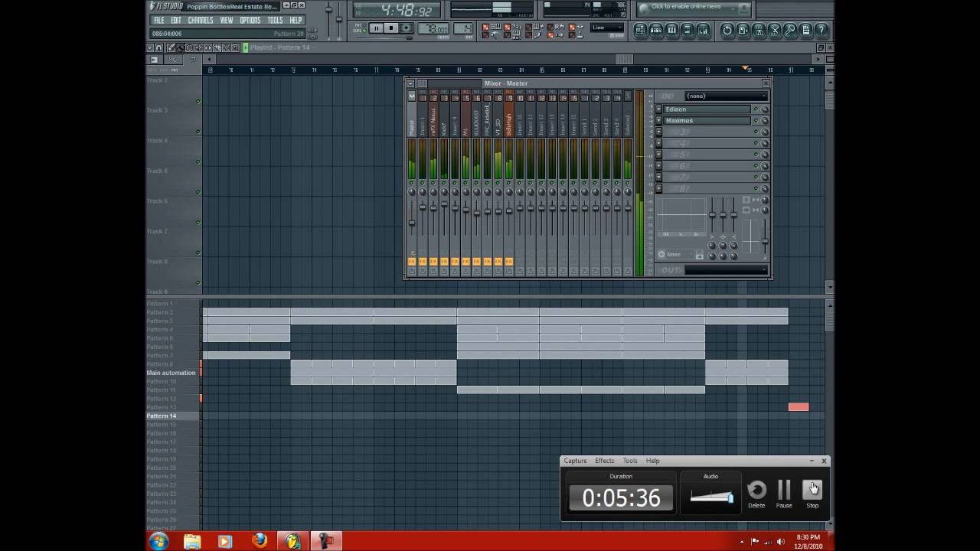The height and width of the screenshot is (551, 980).
Task: Open the recorder Capture menu
Action: tap(575, 461)
